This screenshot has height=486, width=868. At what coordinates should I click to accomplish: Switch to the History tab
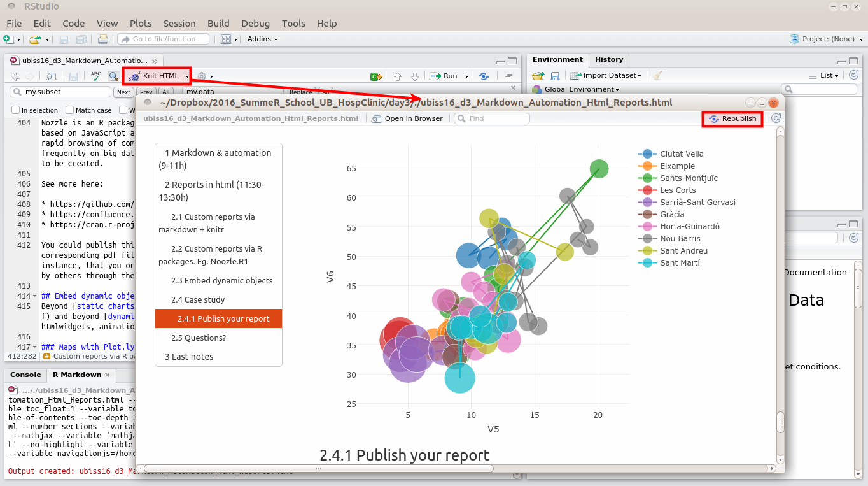(x=608, y=59)
